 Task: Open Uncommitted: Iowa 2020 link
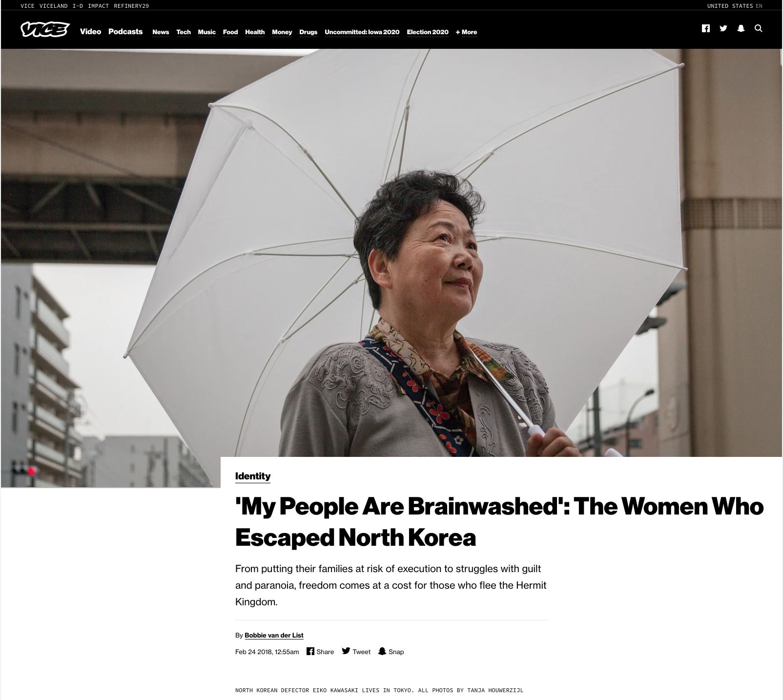(x=362, y=32)
